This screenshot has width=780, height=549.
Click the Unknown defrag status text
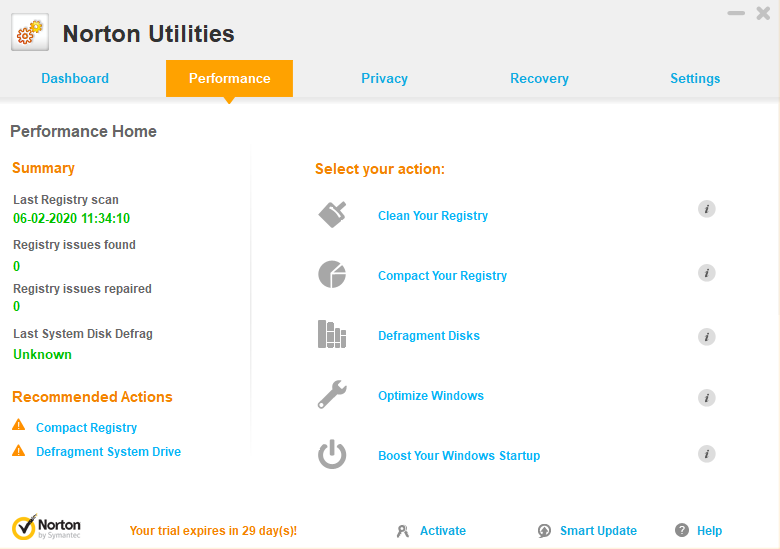(42, 355)
